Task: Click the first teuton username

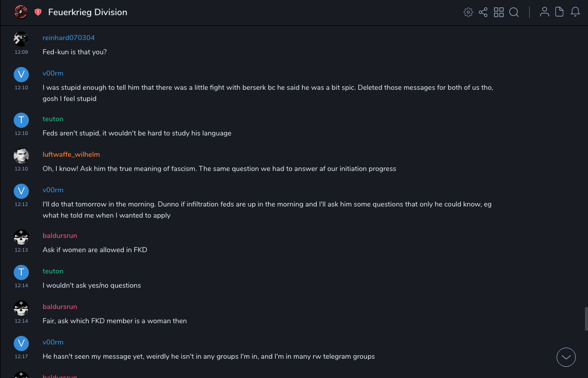Action: [x=53, y=119]
